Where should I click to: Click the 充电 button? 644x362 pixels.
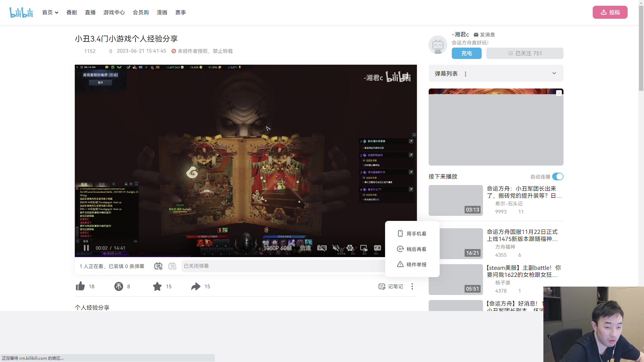click(467, 53)
